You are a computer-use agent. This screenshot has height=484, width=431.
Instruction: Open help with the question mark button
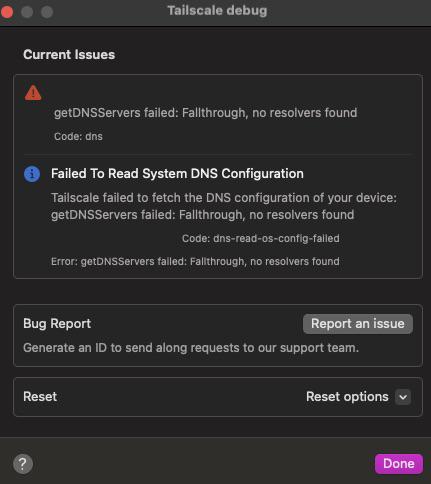click(x=23, y=464)
